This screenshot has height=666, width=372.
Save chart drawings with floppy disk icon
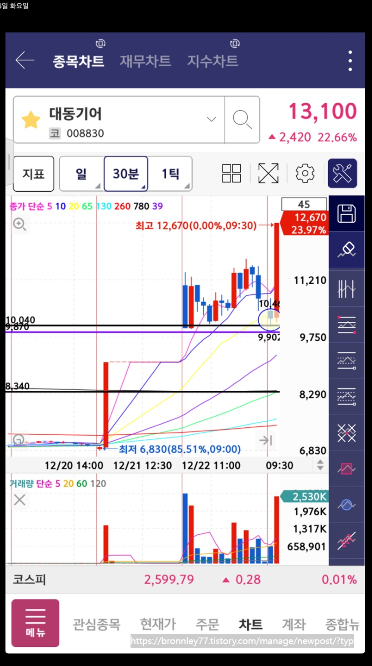347,214
